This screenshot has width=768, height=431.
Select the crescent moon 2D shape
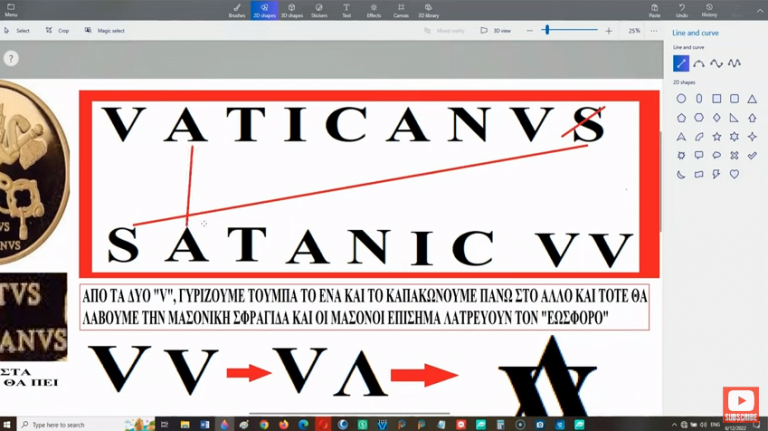(681, 174)
